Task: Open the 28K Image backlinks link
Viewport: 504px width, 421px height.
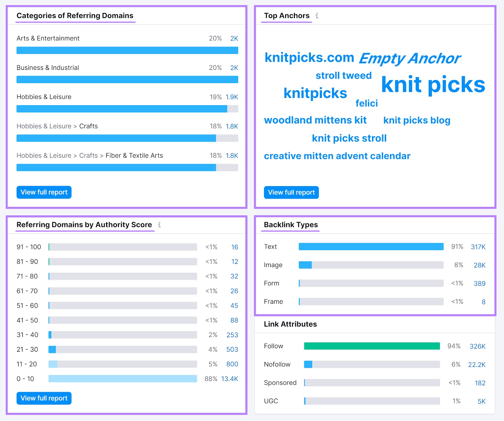Action: coord(479,265)
